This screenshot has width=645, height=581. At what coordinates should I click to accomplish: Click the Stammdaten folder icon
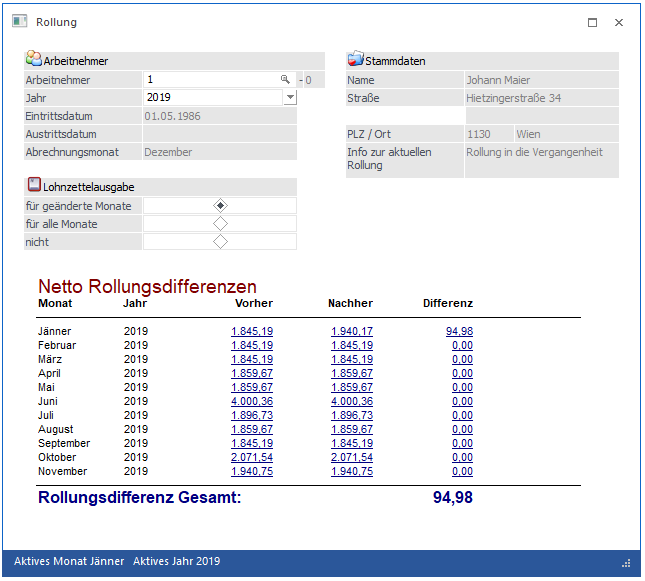pos(356,60)
